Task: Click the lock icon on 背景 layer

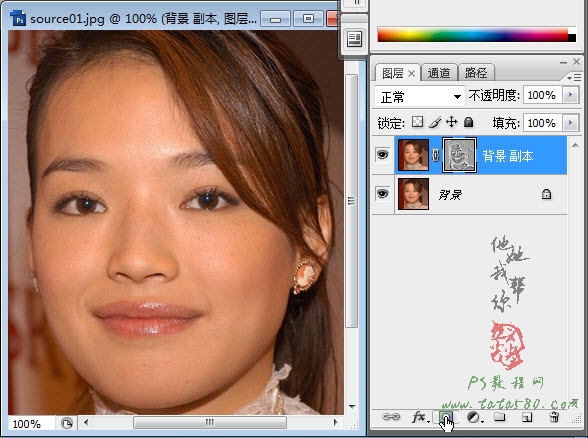Action: click(546, 194)
